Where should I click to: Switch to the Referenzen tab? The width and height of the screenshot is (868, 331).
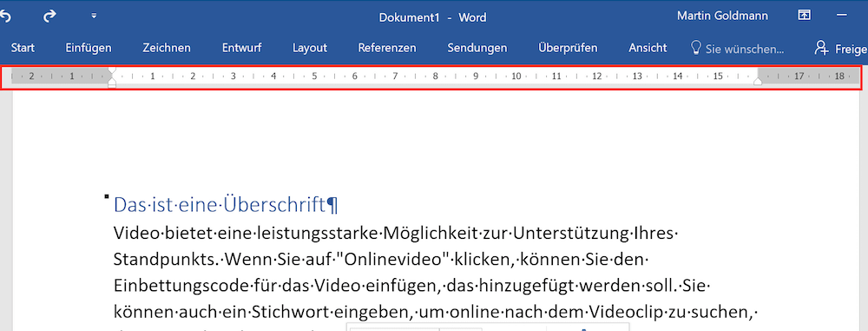pos(387,49)
